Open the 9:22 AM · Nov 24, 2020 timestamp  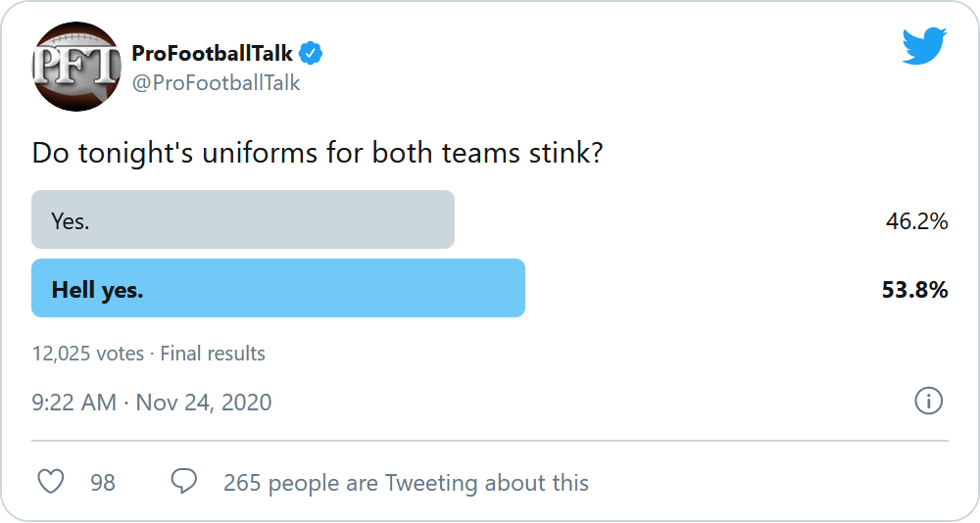[152, 403]
